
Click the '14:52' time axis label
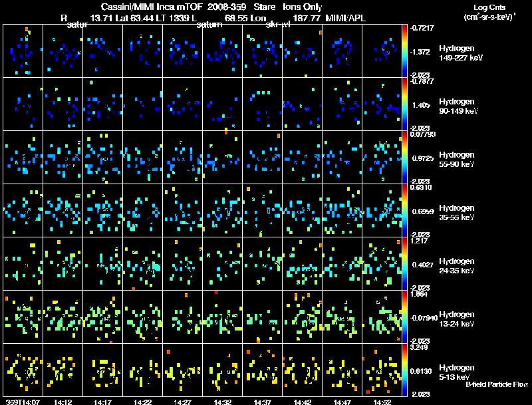tap(382, 402)
